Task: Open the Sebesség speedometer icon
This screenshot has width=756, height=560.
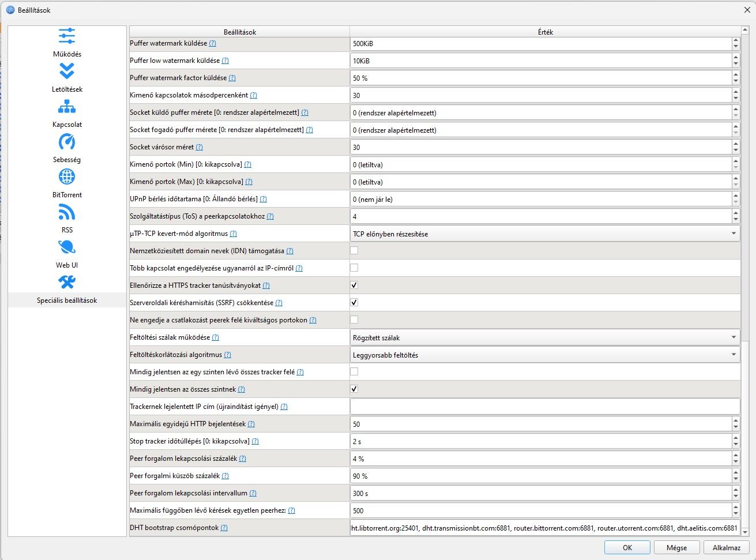Action: pyautogui.click(x=67, y=142)
